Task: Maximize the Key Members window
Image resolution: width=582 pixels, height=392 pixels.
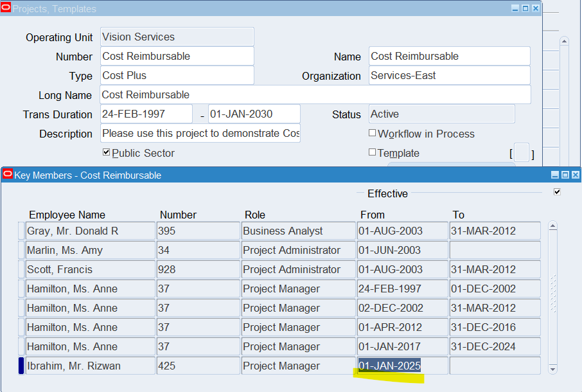Action: tap(565, 175)
